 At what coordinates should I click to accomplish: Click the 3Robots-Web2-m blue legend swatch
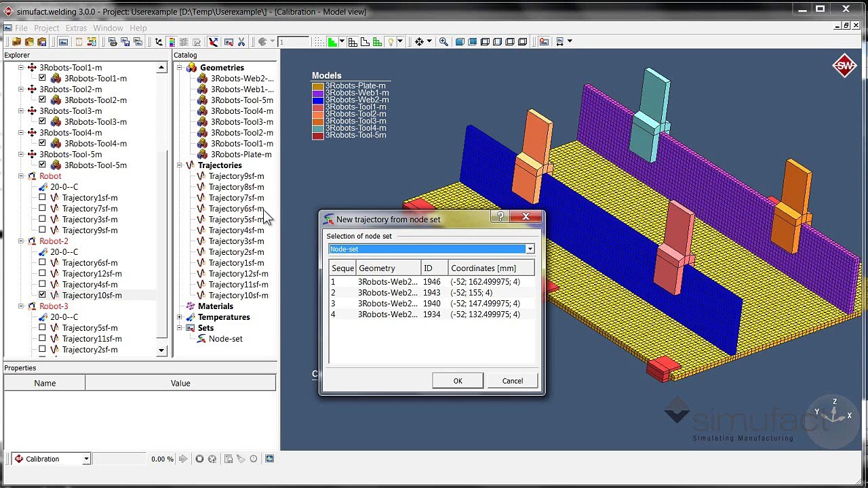(317, 100)
